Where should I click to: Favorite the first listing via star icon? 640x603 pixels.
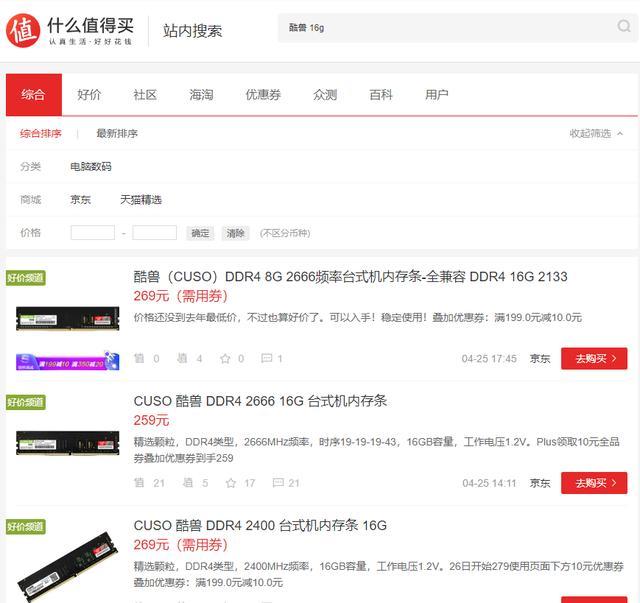point(225,358)
